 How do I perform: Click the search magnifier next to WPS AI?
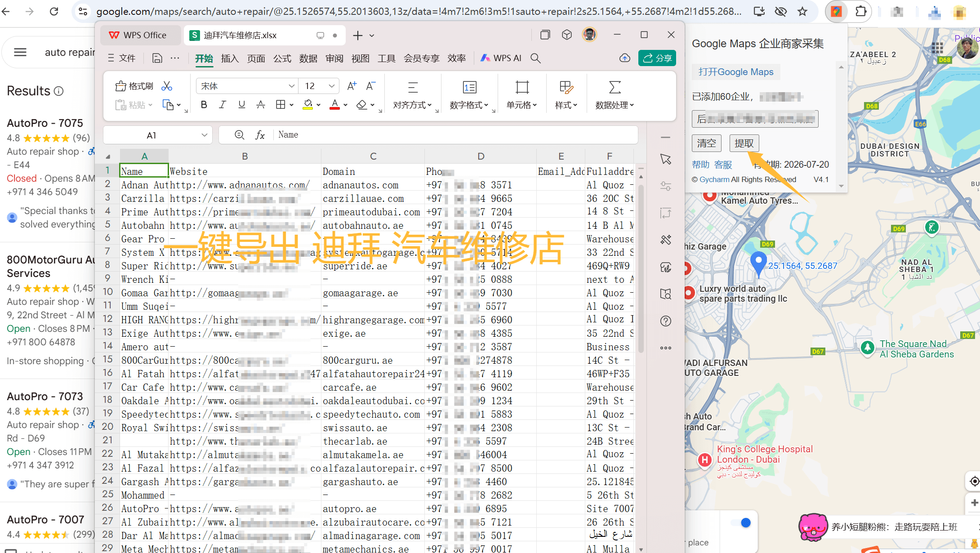(x=535, y=58)
